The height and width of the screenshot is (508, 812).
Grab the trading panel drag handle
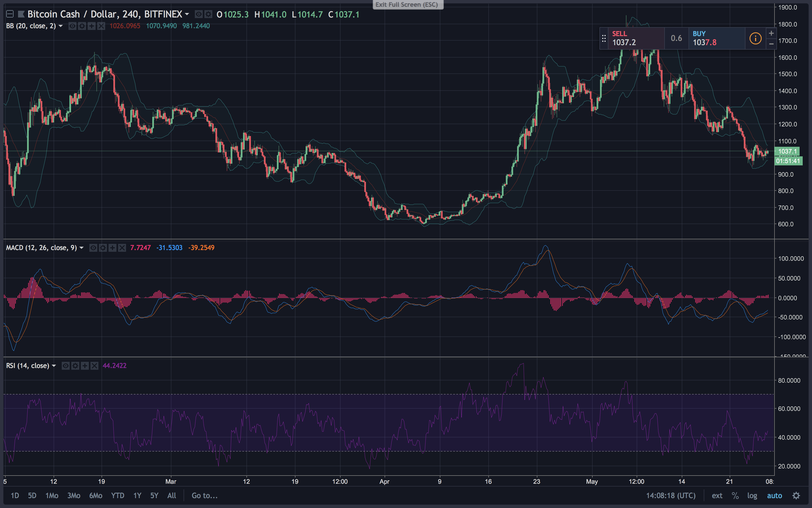[x=604, y=38]
